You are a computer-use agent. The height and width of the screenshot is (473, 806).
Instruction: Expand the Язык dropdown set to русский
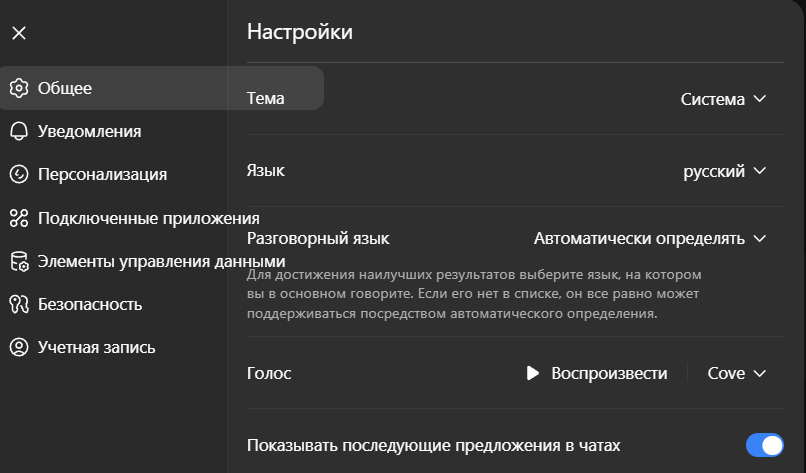[725, 171]
